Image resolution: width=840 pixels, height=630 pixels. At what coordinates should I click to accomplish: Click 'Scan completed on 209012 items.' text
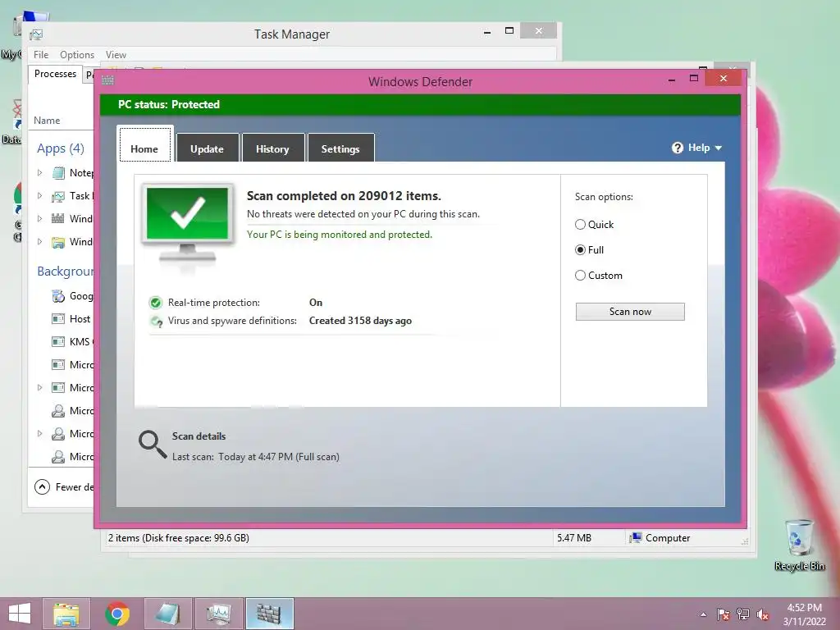click(344, 196)
